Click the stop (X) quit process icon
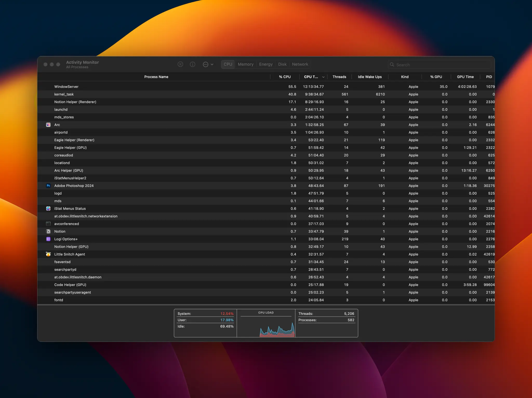The width and height of the screenshot is (532, 398). (x=180, y=64)
